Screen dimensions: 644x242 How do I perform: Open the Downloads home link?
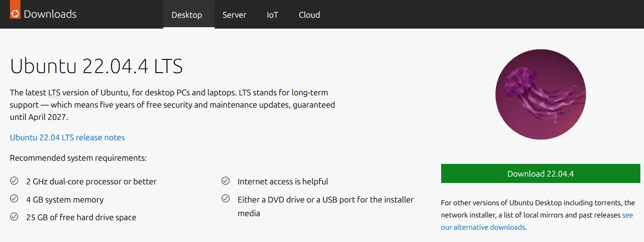(50, 14)
